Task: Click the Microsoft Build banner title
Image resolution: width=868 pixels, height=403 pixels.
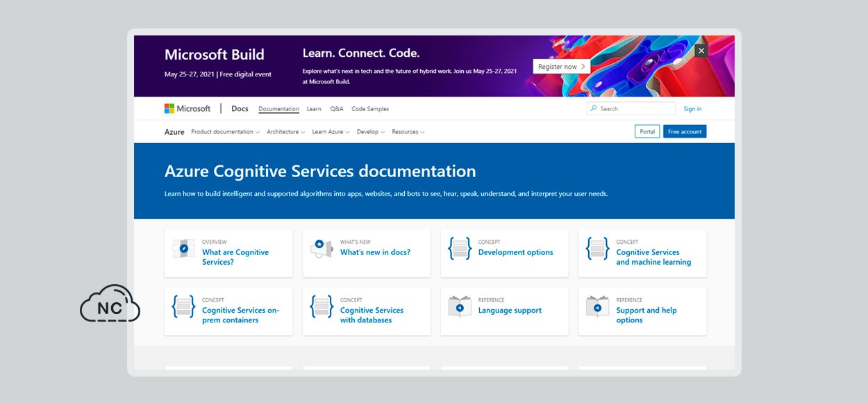Action: point(214,55)
